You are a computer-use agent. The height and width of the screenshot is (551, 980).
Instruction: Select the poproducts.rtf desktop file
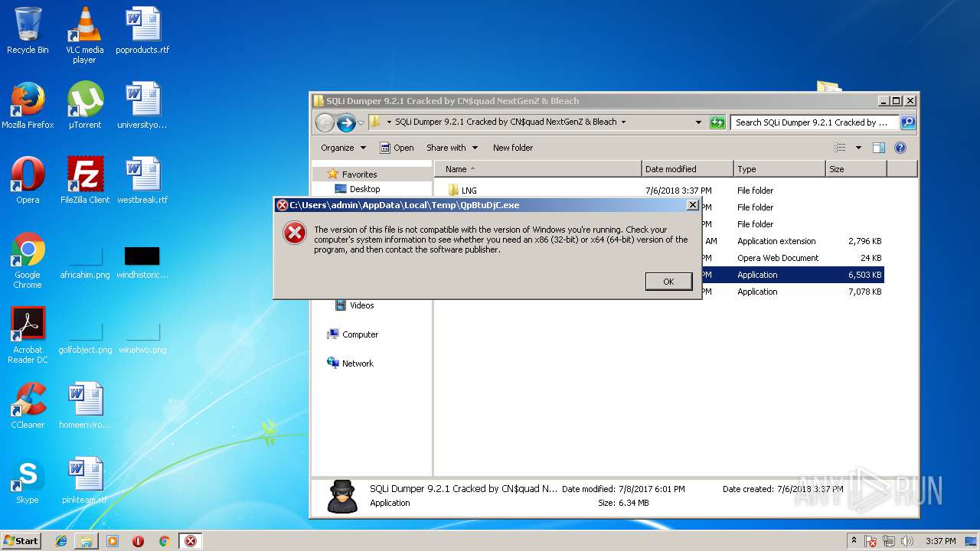(x=142, y=31)
